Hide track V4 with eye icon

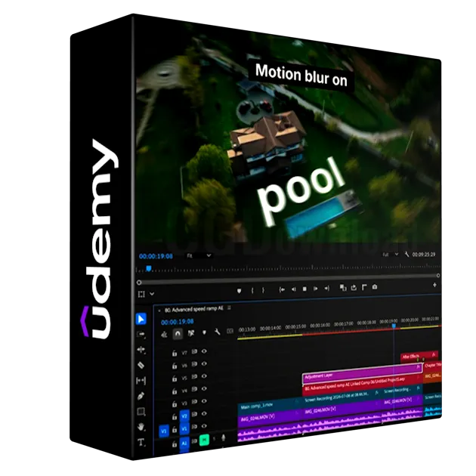(204, 388)
